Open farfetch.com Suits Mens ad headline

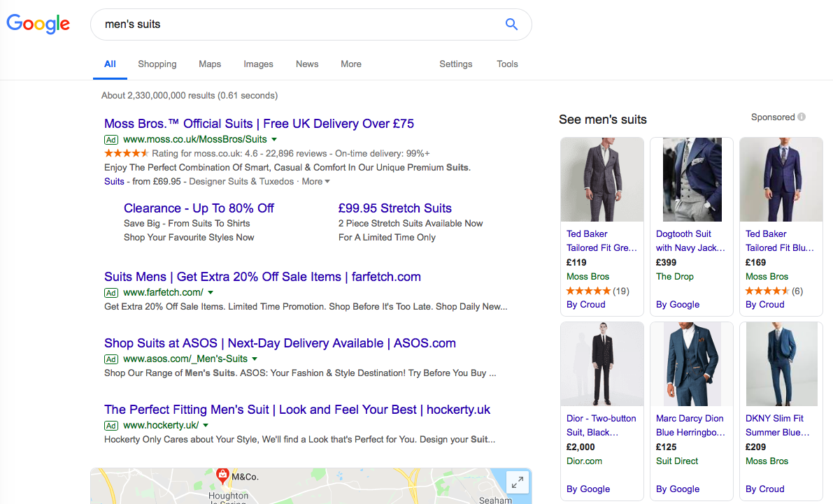point(262,277)
